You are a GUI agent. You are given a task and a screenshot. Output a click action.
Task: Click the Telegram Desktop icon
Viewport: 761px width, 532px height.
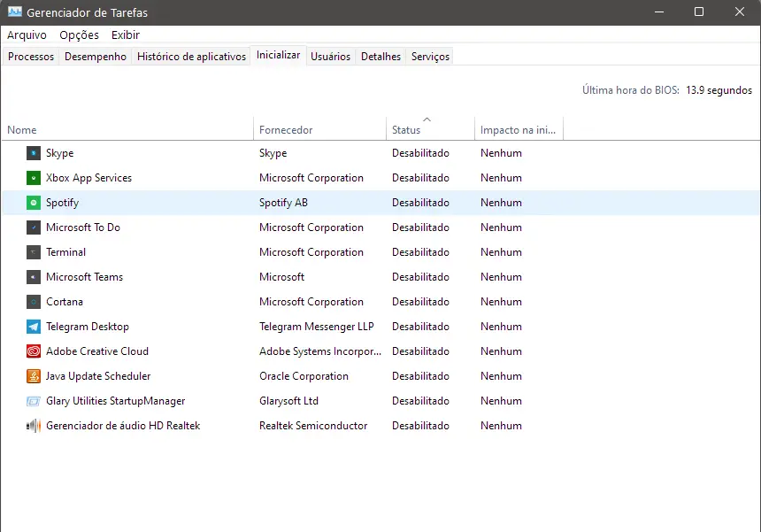(34, 327)
